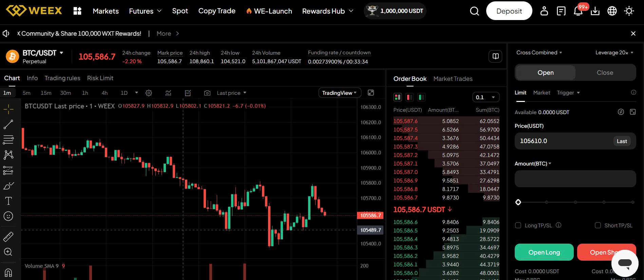Open the Cross Combined margin mode dropdown
Screen dimensions: 644x280
[539, 52]
